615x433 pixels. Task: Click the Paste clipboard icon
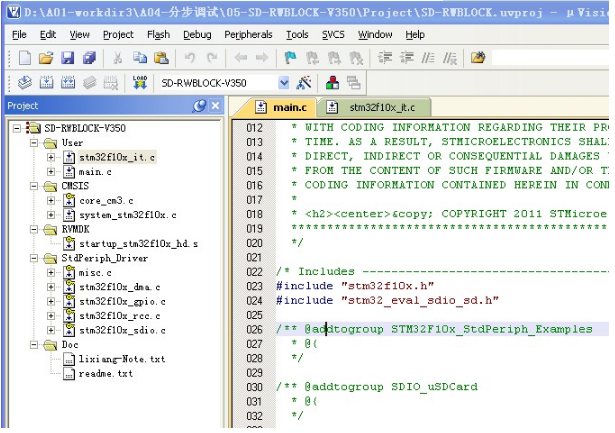tap(159, 58)
